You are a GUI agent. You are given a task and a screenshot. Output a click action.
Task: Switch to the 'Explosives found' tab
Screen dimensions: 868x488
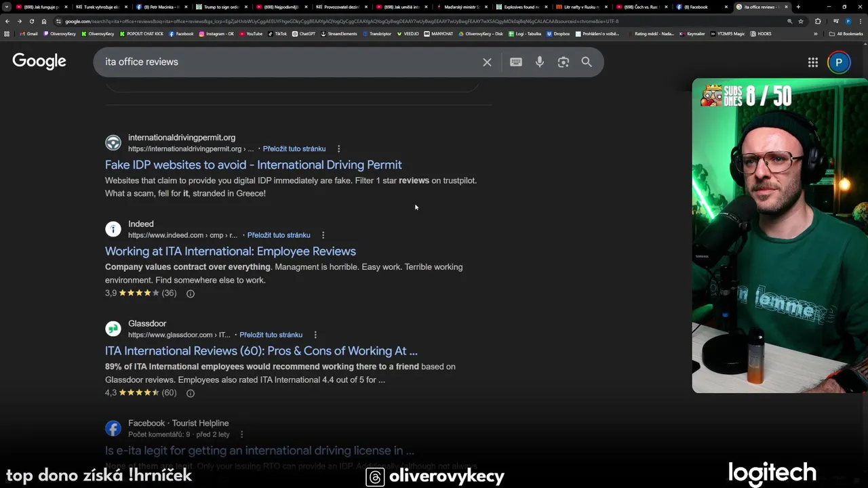pos(520,7)
